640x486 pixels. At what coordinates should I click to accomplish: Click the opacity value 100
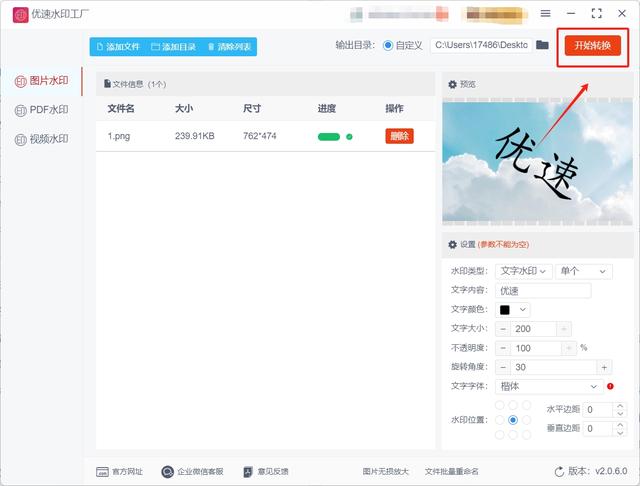536,348
